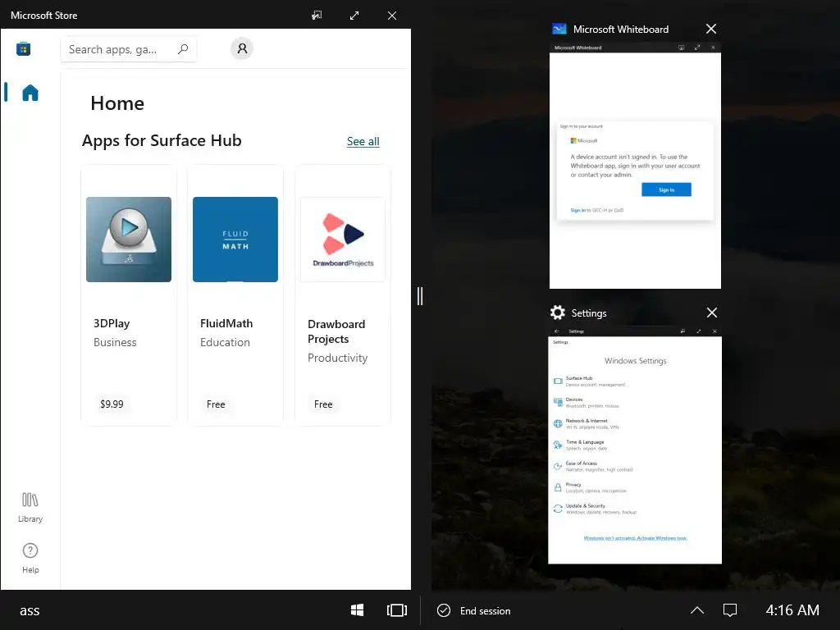
Task: Click the FluidMath app title
Action: [x=226, y=323]
